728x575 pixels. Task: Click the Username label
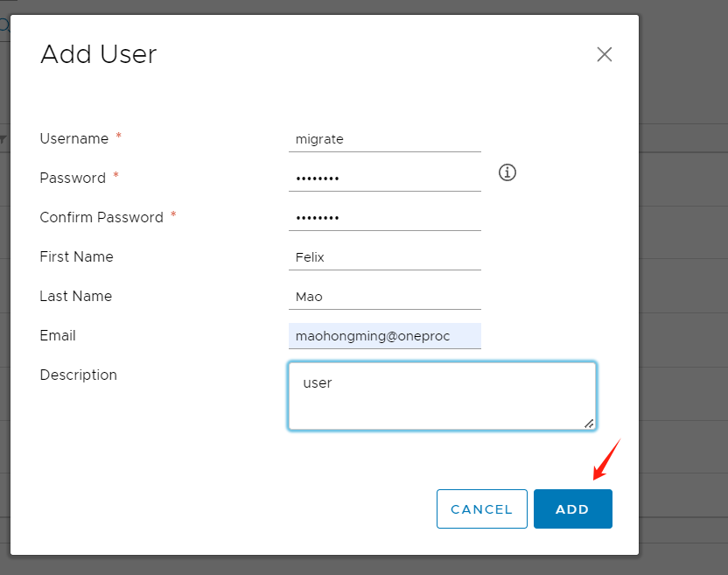(74, 139)
